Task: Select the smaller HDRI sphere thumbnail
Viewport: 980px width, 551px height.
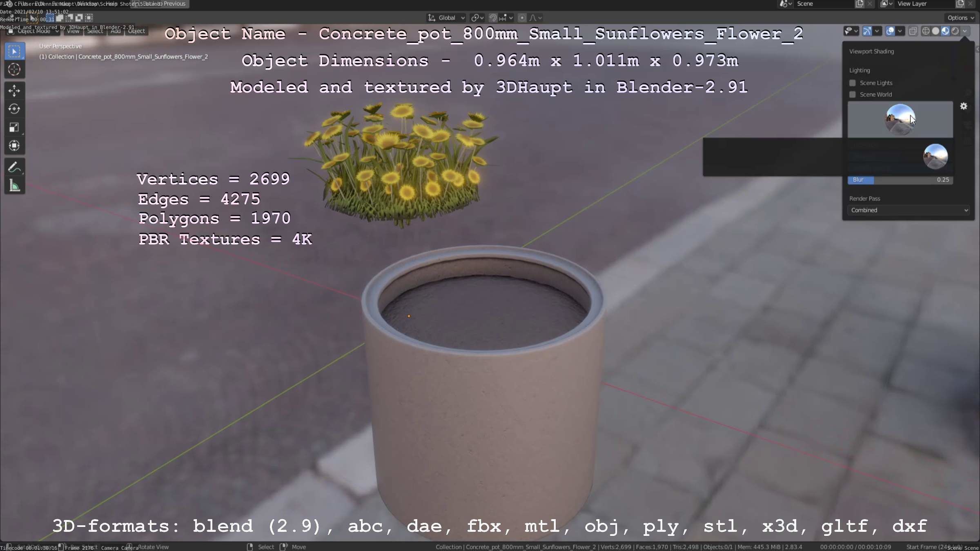Action: 935,156
